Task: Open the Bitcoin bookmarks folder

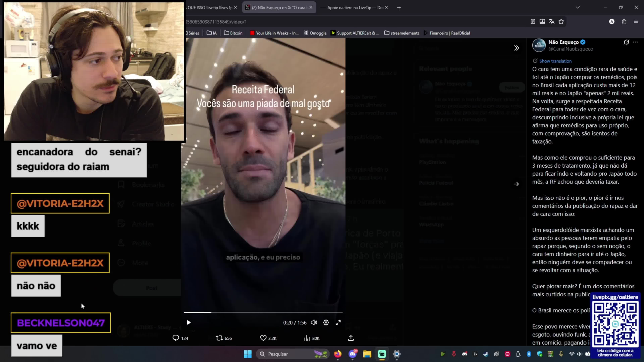Action: tap(233, 33)
